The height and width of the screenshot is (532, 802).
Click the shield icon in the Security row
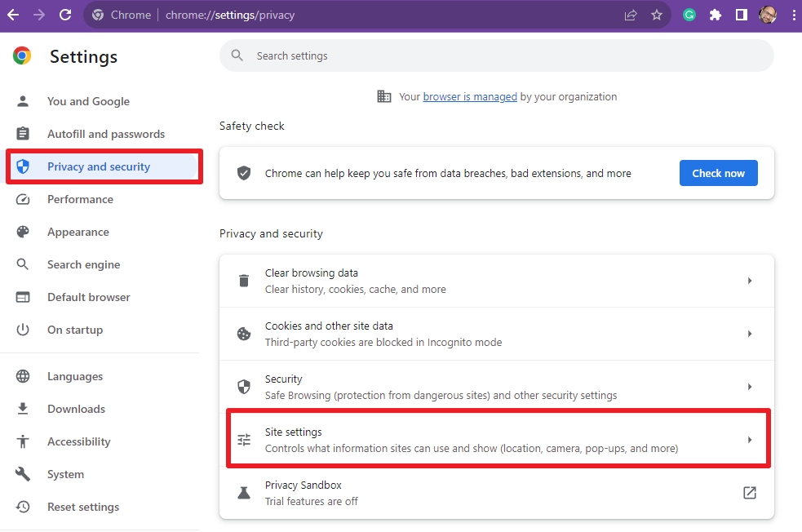click(x=244, y=387)
